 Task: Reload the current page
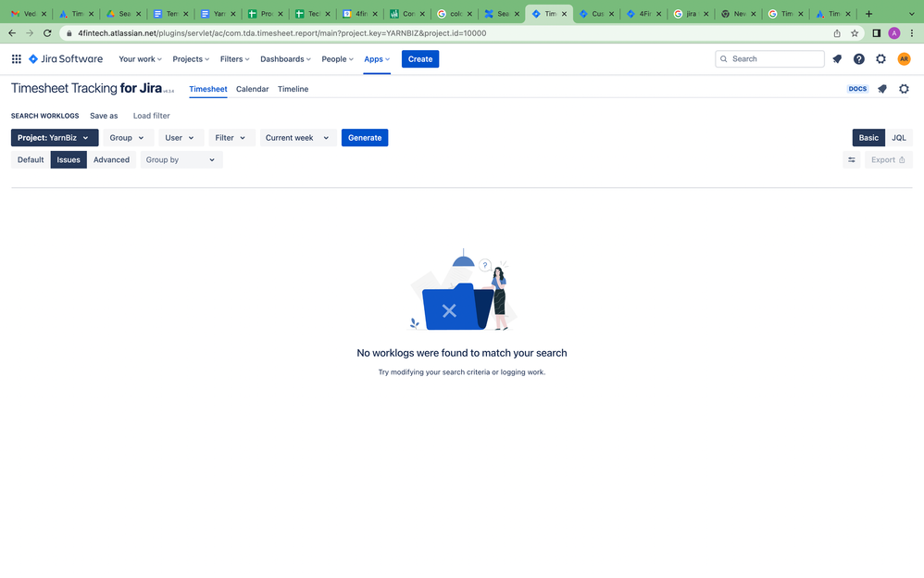[x=47, y=33]
